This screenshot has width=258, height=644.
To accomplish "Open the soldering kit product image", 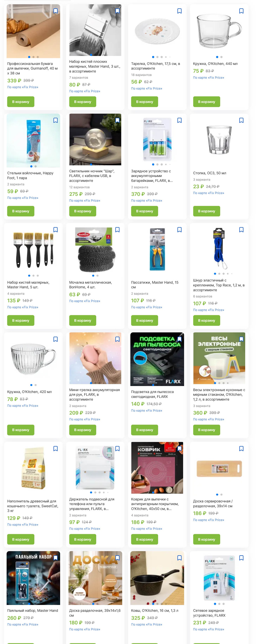I will [33, 578].
